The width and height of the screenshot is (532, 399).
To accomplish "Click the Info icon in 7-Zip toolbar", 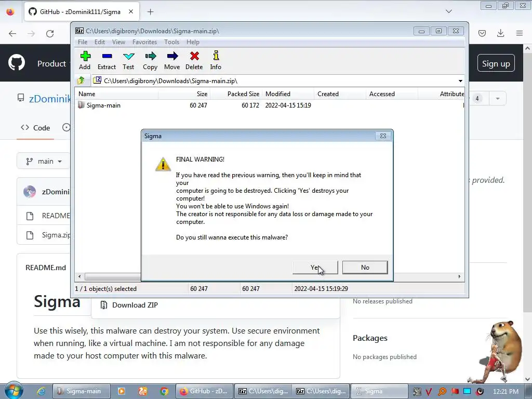I will pos(216,60).
